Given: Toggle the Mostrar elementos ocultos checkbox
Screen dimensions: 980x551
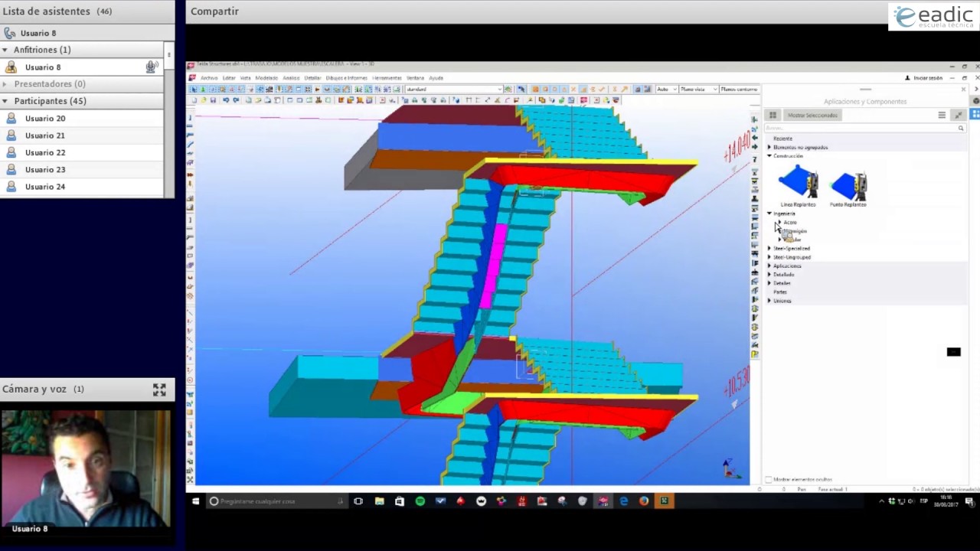Looking at the screenshot, I should (x=769, y=480).
